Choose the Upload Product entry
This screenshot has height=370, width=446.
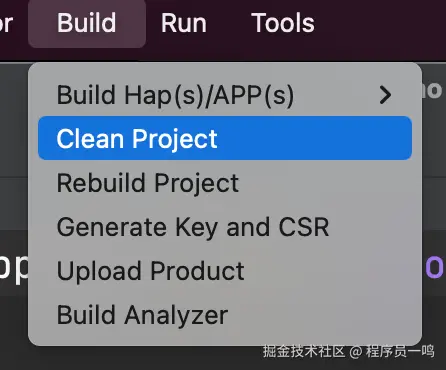tap(225, 271)
